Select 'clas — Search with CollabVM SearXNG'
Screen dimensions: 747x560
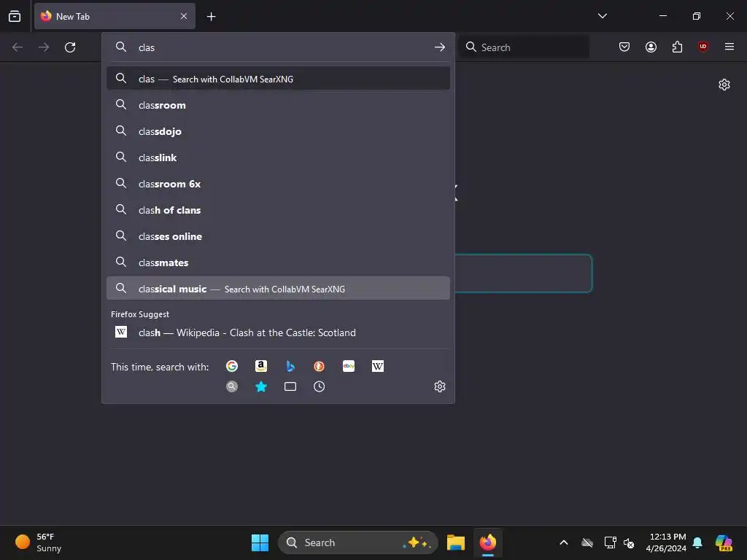(x=278, y=79)
